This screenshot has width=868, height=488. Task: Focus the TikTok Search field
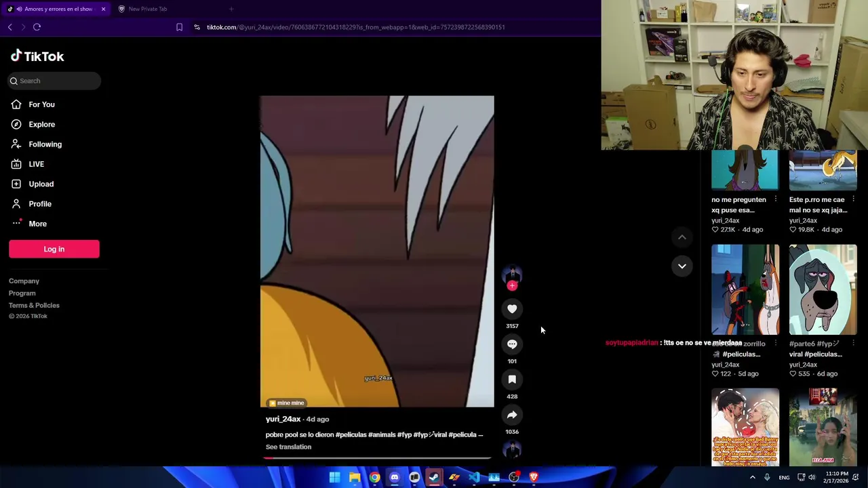pyautogui.click(x=54, y=81)
